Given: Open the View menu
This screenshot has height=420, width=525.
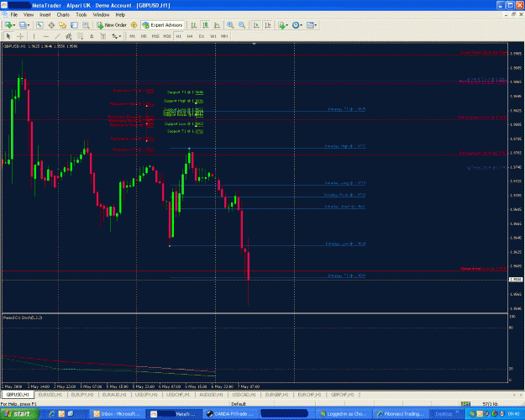Looking at the screenshot, I should coord(28,15).
